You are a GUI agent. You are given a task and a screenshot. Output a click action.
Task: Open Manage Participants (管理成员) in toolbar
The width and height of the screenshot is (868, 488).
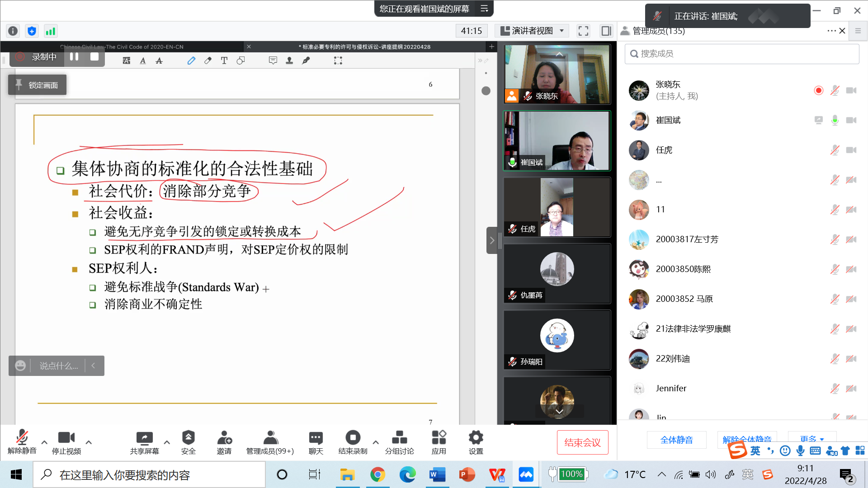(x=270, y=438)
